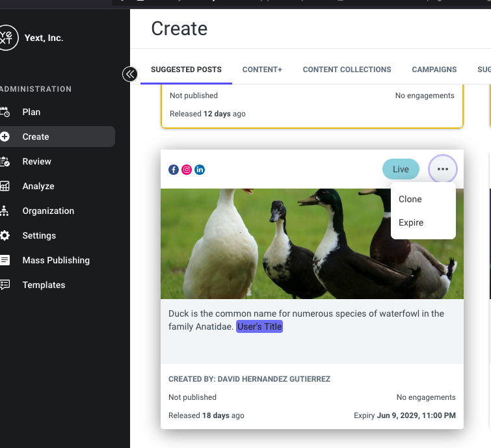Choose Clone from the post menu
491x448 pixels.
pos(410,199)
